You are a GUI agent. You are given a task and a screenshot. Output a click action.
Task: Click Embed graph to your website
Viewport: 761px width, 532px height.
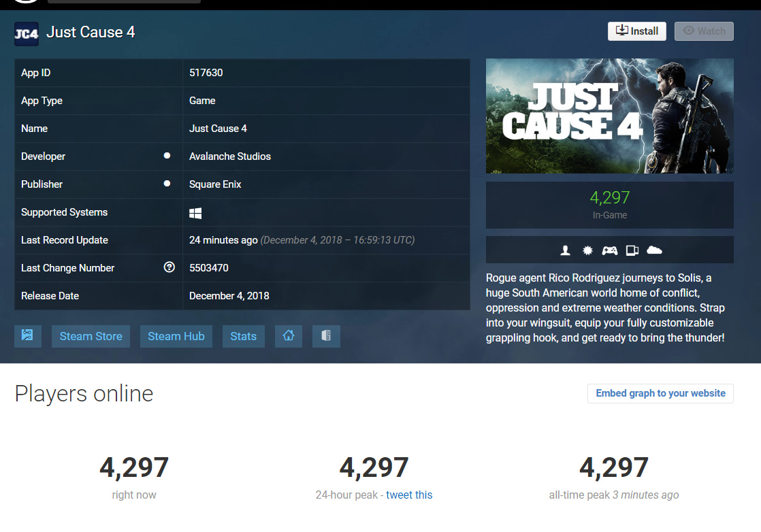660,393
